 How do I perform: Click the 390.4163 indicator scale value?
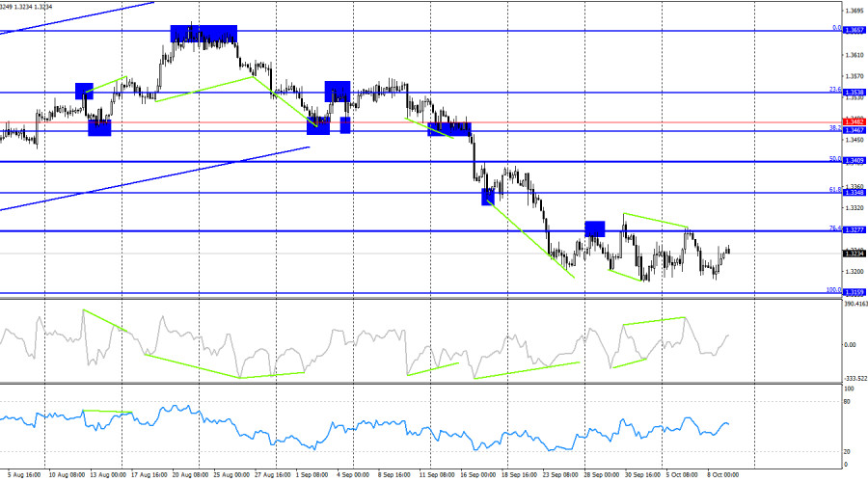coord(855,304)
